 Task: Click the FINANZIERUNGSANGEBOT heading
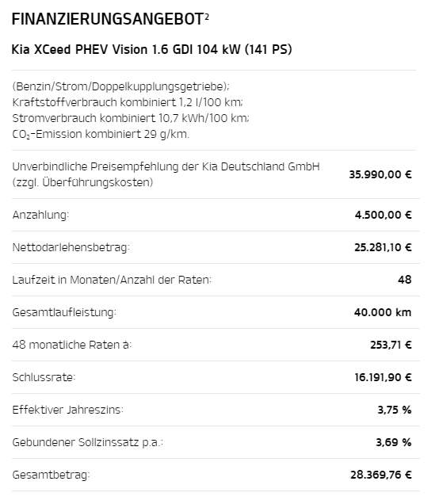(108, 19)
